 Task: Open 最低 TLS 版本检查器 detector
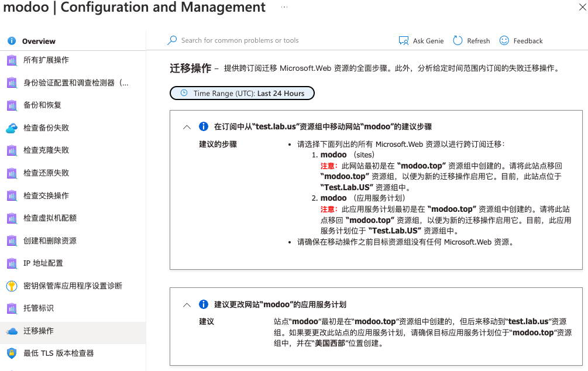point(73,353)
